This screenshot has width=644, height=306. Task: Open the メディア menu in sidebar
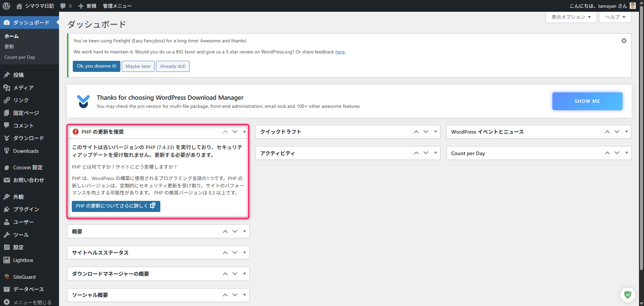click(23, 88)
